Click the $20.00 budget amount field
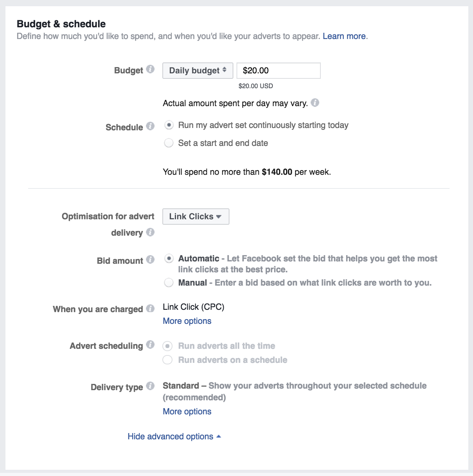This screenshot has height=476, width=473. click(x=279, y=71)
